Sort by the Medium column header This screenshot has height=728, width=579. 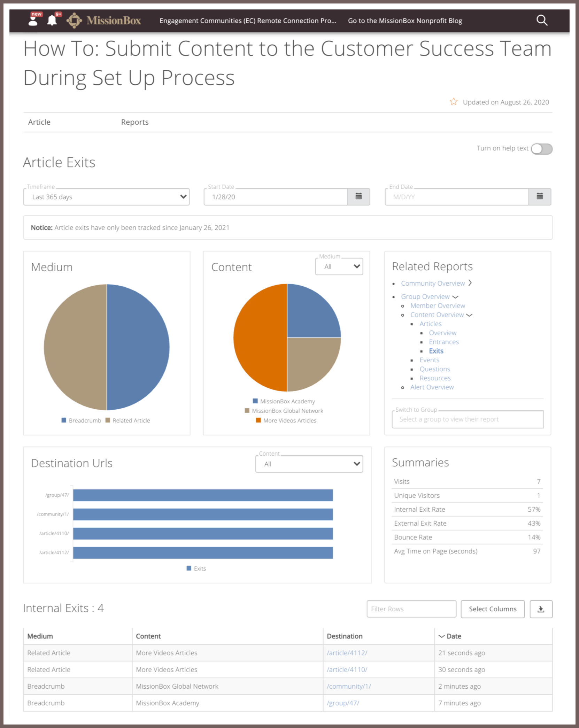(x=40, y=636)
